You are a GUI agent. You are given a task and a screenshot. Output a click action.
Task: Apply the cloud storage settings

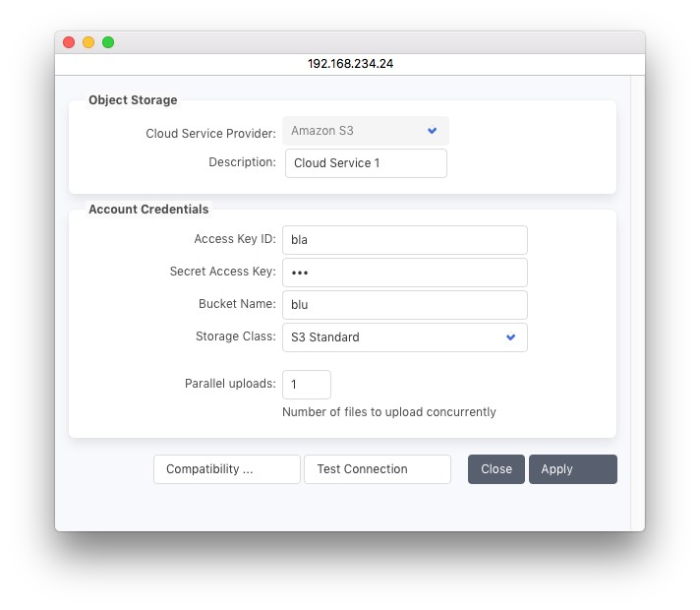point(572,469)
